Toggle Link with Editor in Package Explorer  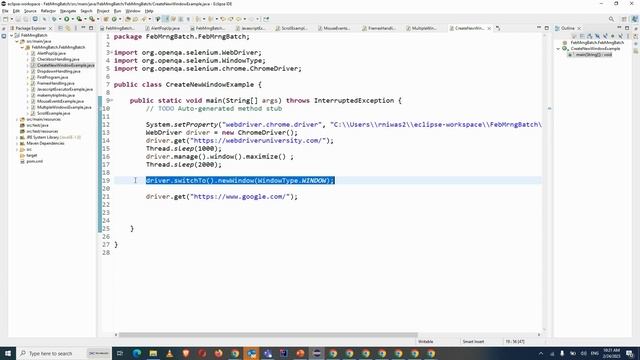(x=68, y=28)
